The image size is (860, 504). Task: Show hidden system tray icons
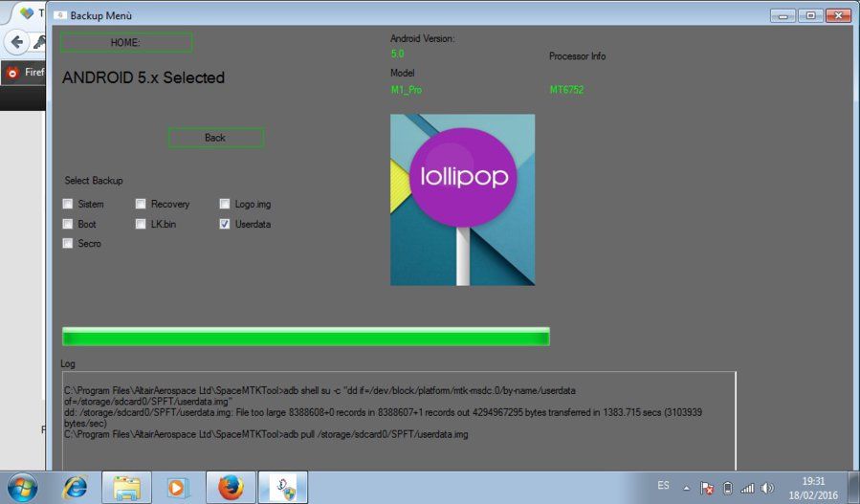[x=686, y=488]
